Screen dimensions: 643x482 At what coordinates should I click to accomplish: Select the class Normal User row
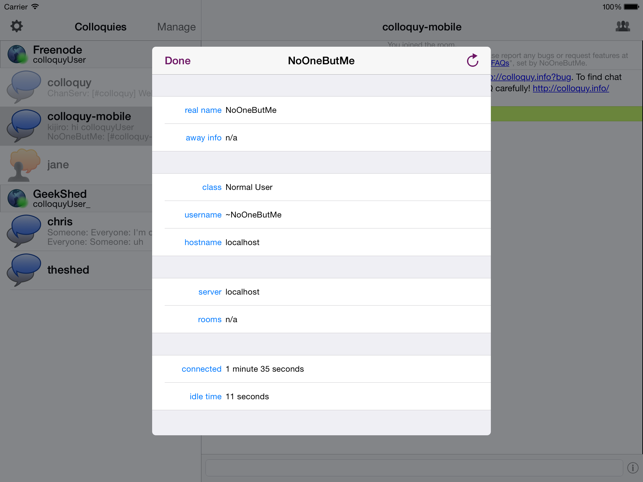[321, 187]
